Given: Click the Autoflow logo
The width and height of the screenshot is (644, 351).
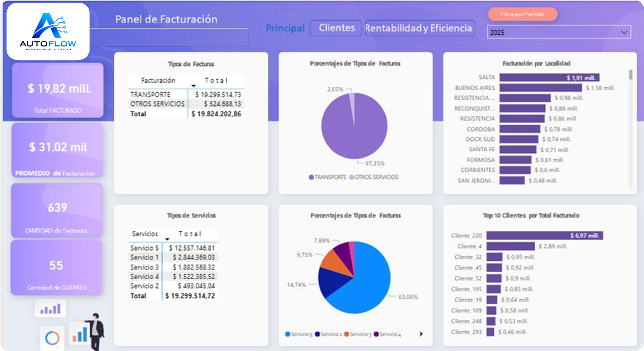Looking at the screenshot, I should point(48,31).
